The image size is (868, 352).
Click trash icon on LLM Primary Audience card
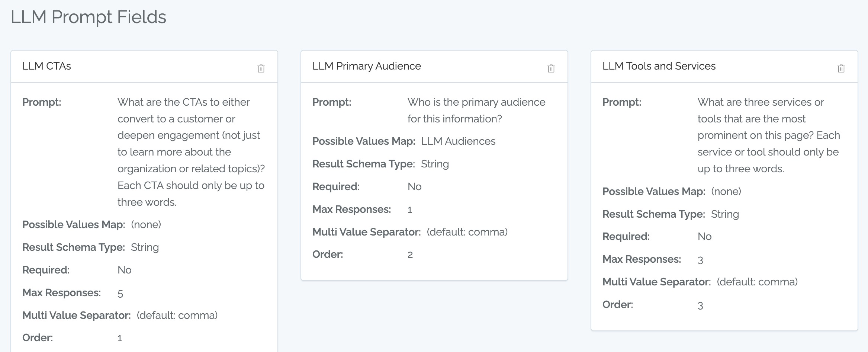(551, 68)
